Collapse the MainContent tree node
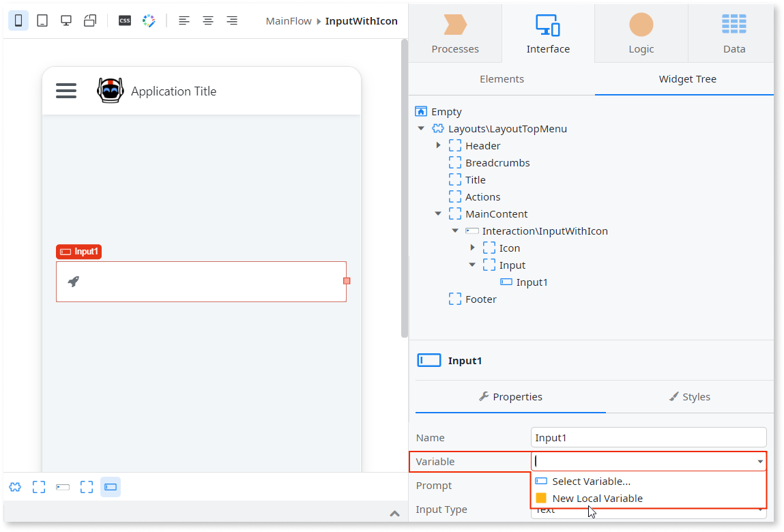Viewport: 784px width, 532px height. [438, 213]
